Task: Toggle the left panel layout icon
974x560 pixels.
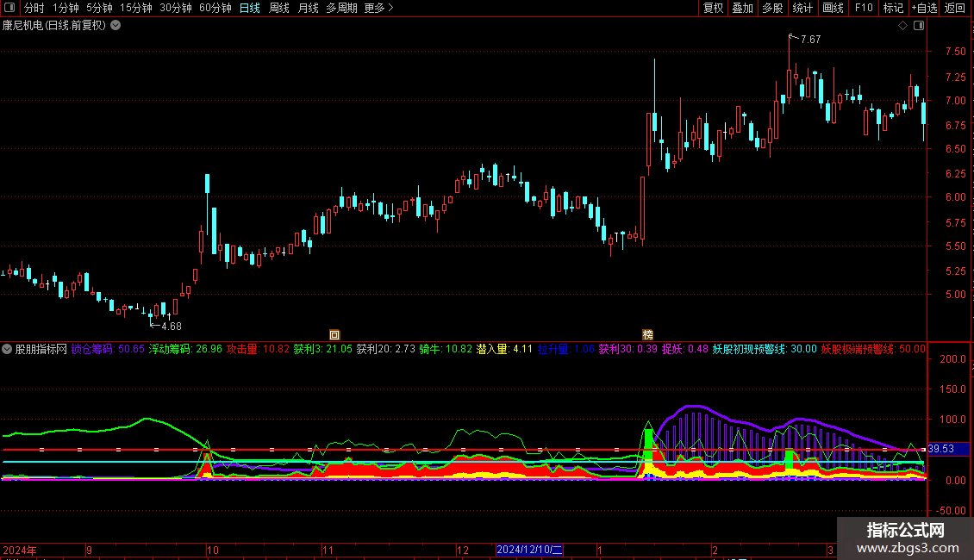Action: point(9,8)
